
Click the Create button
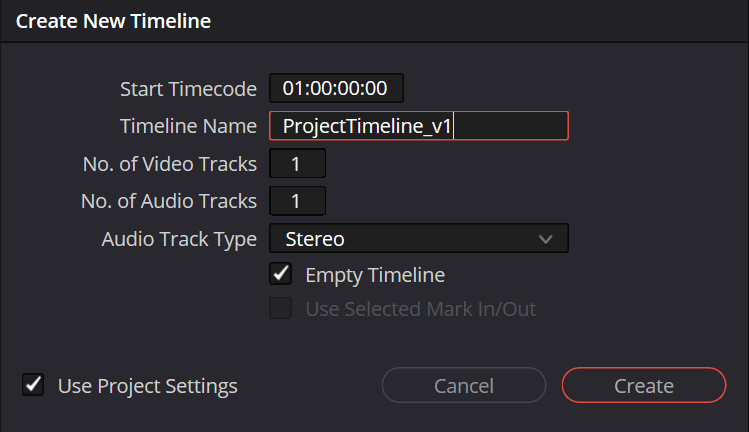tap(643, 386)
